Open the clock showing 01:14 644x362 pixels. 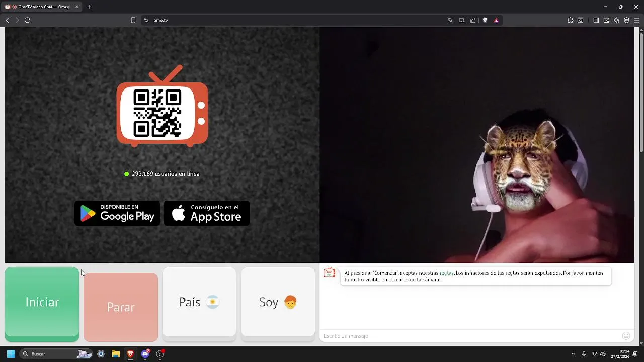620,354
